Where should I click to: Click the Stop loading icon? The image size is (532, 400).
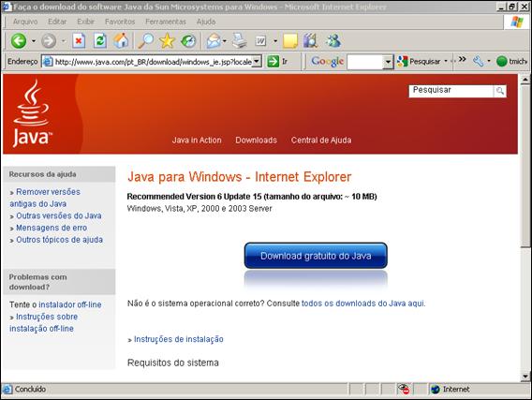tap(79, 41)
